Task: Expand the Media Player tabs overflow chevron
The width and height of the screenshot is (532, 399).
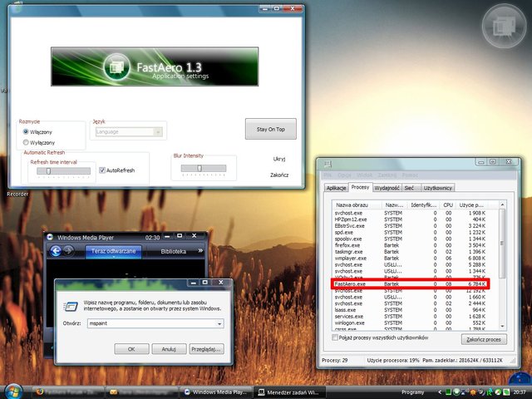Action: click(200, 251)
